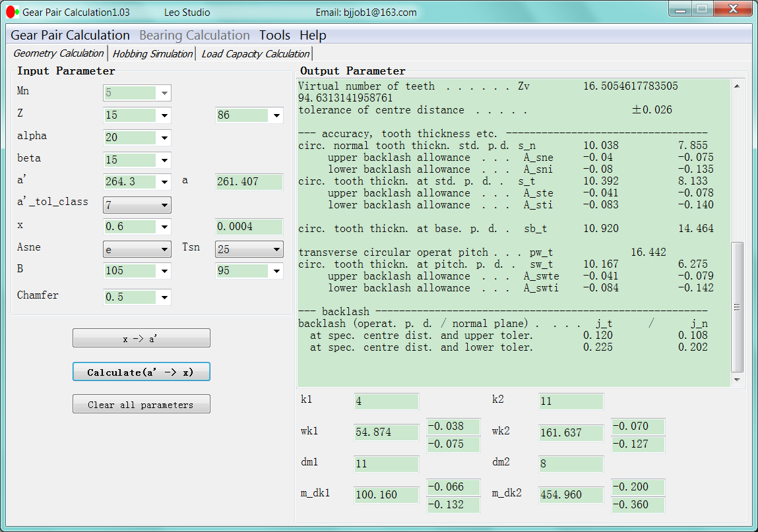The image size is (758, 532).
Task: Click the dm1 field
Action: click(x=386, y=464)
